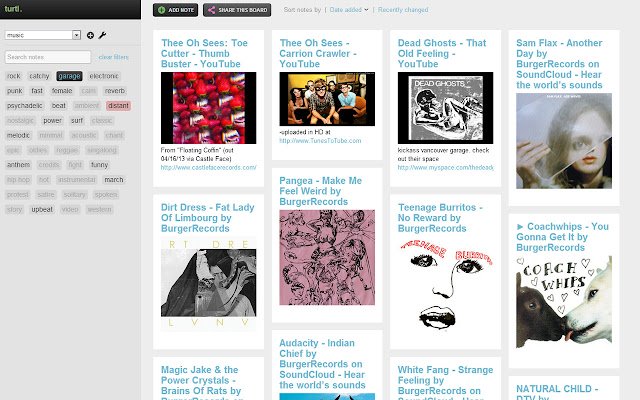Toggle the female tag filter
640x400 pixels.
(62, 91)
